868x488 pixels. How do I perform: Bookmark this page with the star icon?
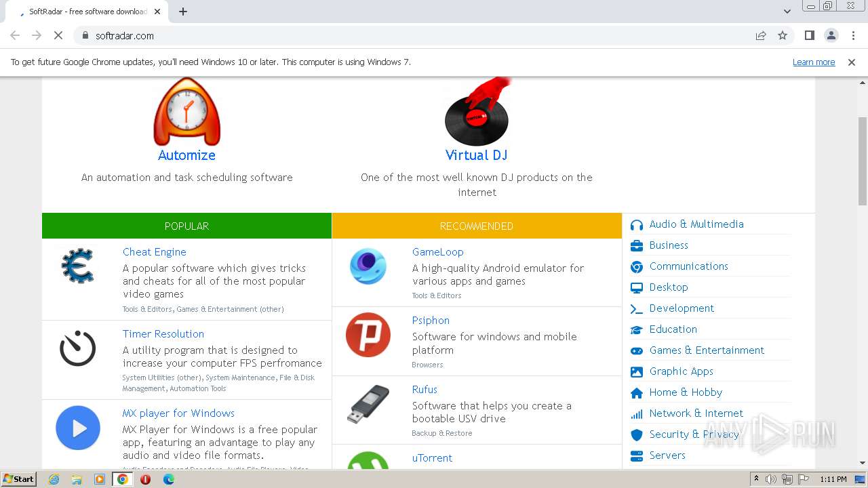783,35
